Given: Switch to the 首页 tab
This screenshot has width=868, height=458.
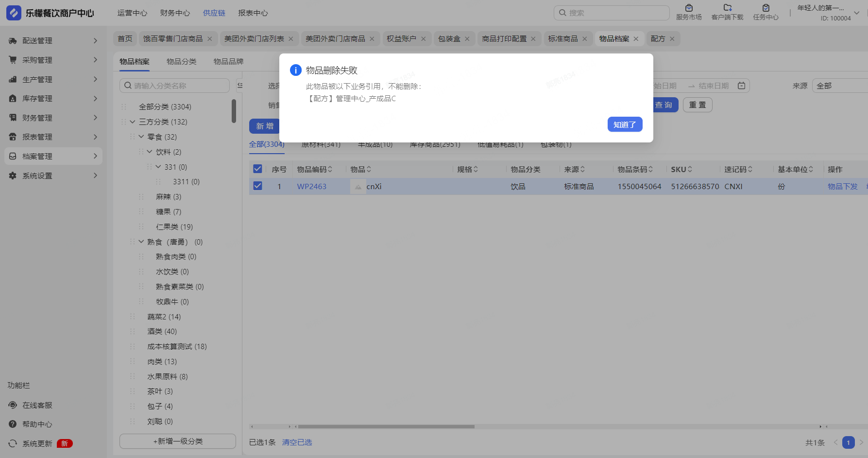Looking at the screenshot, I should pos(125,39).
